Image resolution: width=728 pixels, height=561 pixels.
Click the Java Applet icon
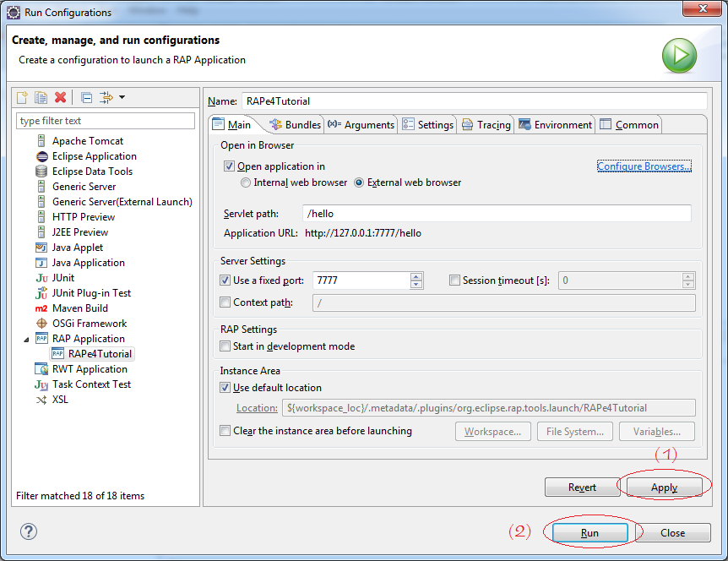[41, 248]
